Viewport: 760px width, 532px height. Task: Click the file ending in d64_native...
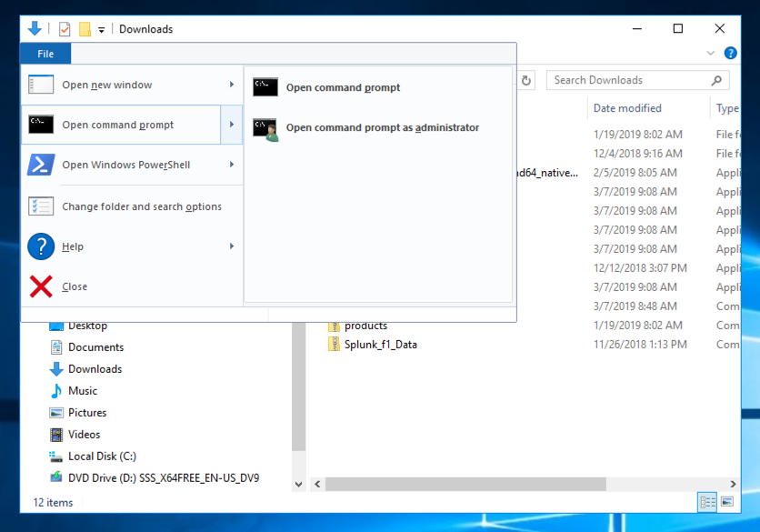pos(547,173)
